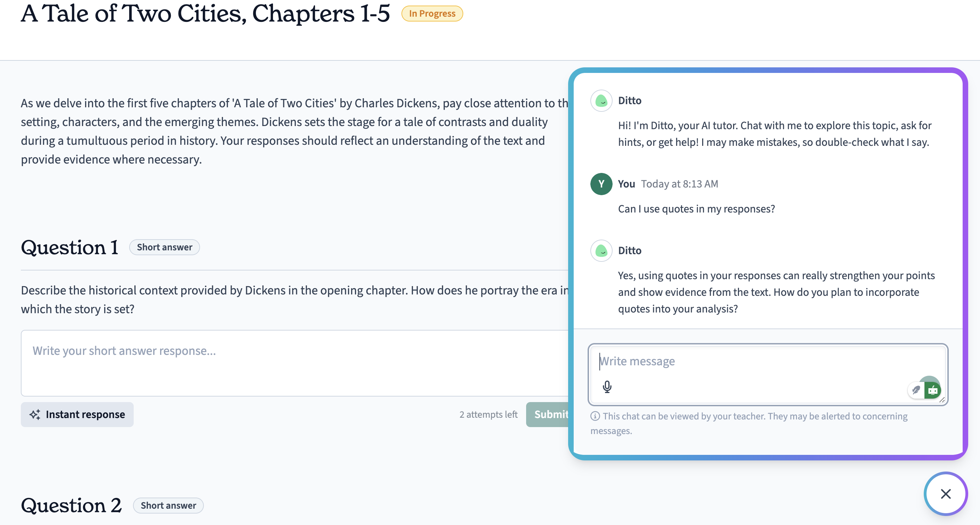Submit the Question 1 answer
This screenshot has width=980, height=525.
point(547,414)
